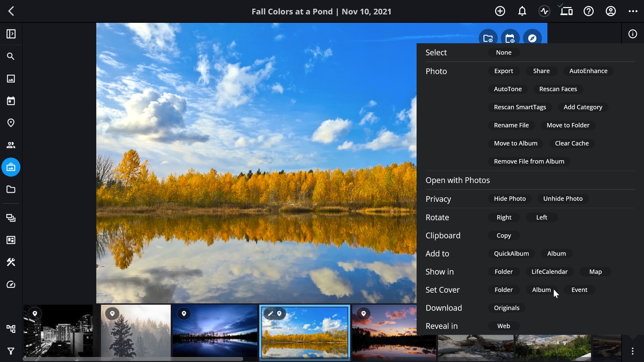
Task: Go back using the top-left arrow
Action: point(11,11)
